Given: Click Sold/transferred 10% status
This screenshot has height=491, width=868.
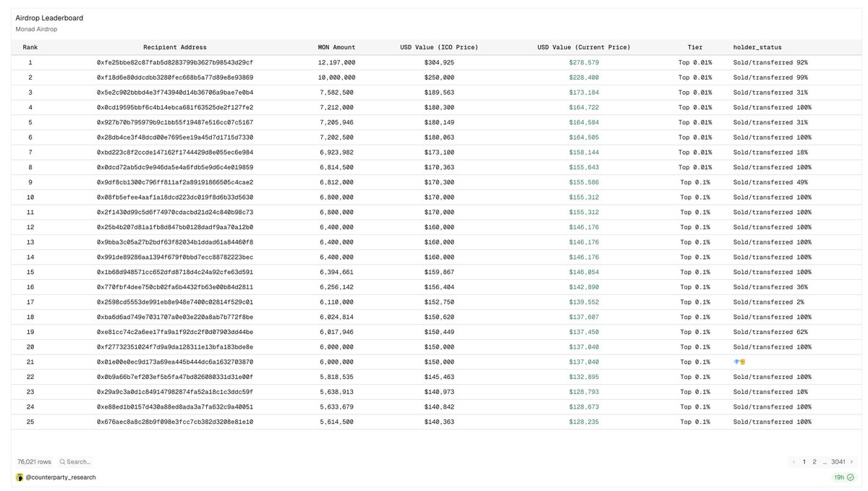Looking at the screenshot, I should (x=770, y=392).
